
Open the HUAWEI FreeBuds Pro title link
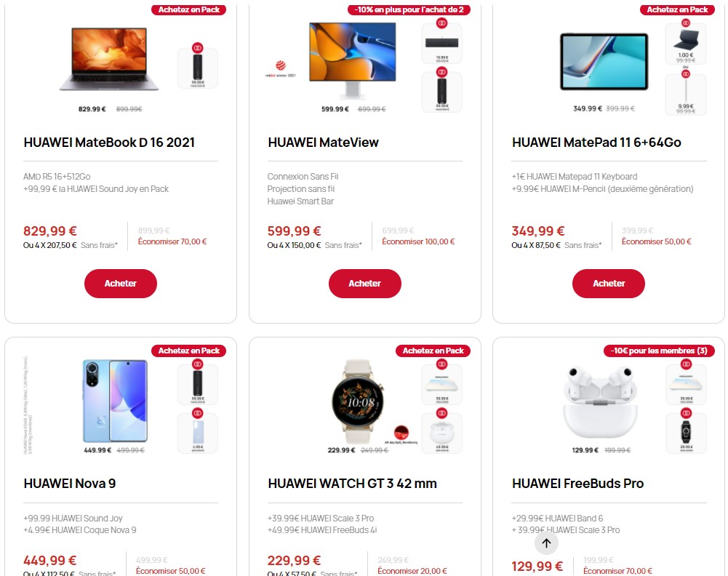tap(577, 484)
